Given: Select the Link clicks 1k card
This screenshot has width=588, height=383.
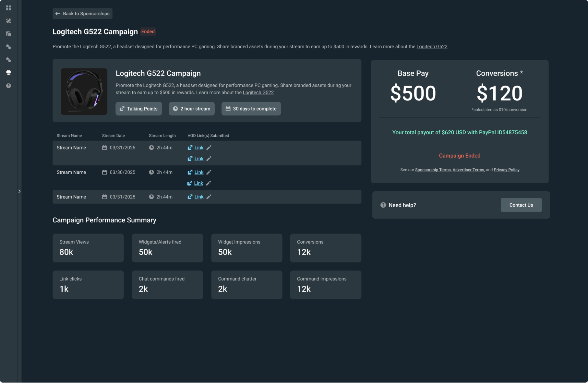Looking at the screenshot, I should (x=88, y=285).
